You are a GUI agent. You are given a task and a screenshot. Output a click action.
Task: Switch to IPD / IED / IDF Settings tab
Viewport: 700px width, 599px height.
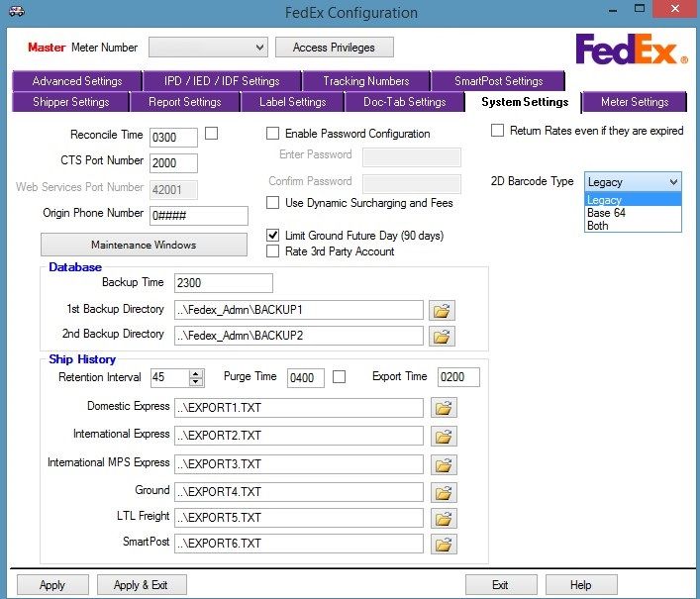[222, 81]
